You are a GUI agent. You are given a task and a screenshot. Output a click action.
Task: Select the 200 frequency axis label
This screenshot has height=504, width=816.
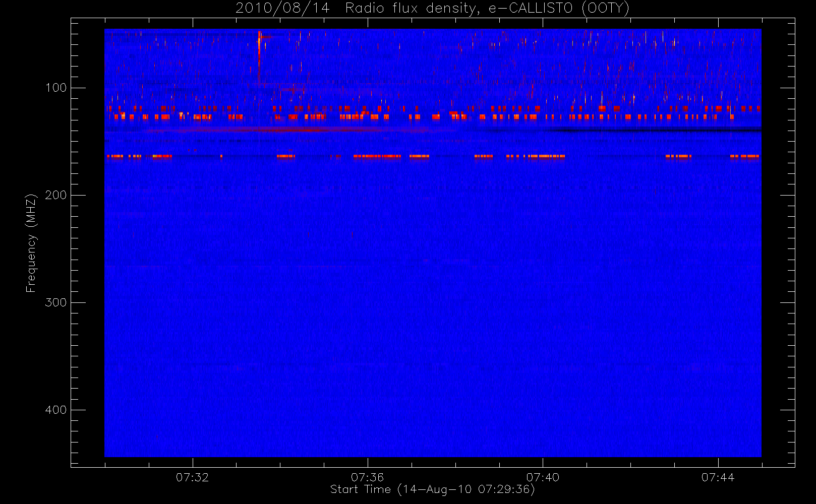click(56, 195)
